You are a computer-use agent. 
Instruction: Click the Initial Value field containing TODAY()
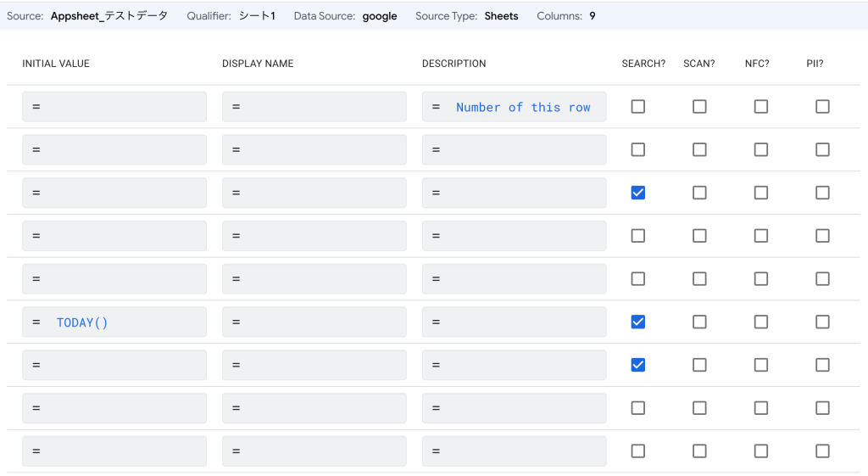pos(114,322)
